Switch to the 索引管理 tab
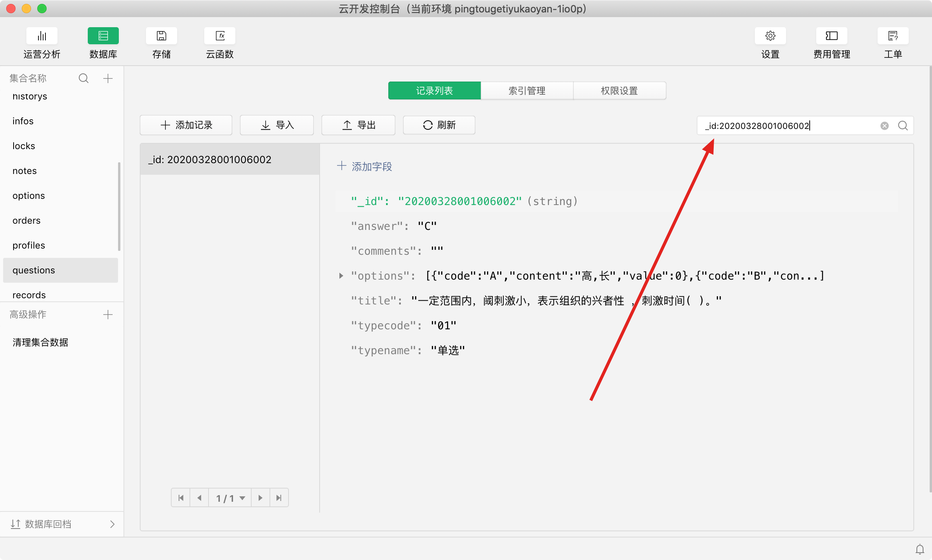Screen dimensions: 932x560 (x=527, y=90)
